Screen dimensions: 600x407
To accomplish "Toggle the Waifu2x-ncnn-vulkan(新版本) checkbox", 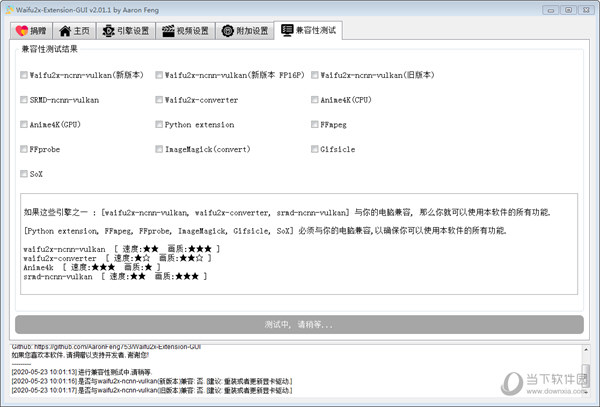I will (x=24, y=75).
